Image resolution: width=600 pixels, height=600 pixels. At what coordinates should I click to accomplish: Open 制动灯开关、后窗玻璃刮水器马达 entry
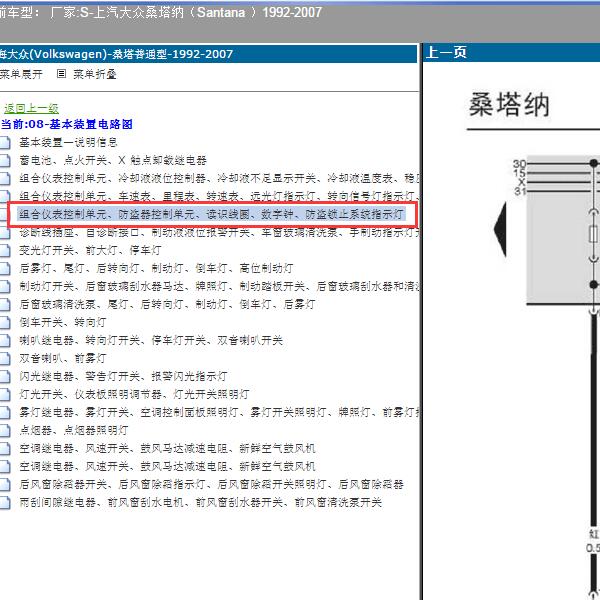tap(219, 286)
